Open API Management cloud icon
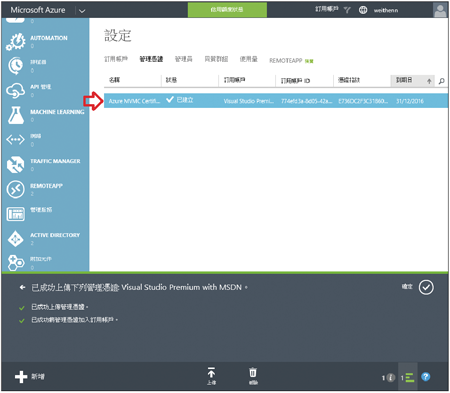This screenshot has height=393, width=450. (15, 90)
